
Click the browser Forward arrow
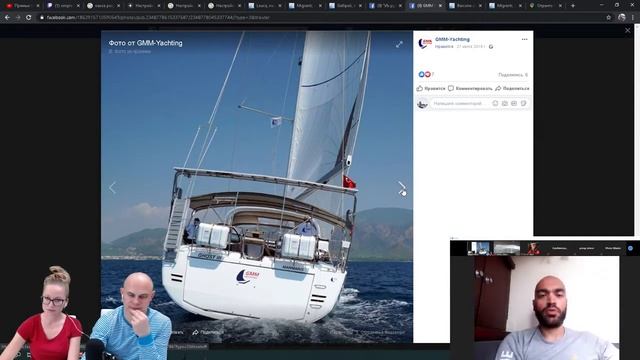tap(18, 18)
